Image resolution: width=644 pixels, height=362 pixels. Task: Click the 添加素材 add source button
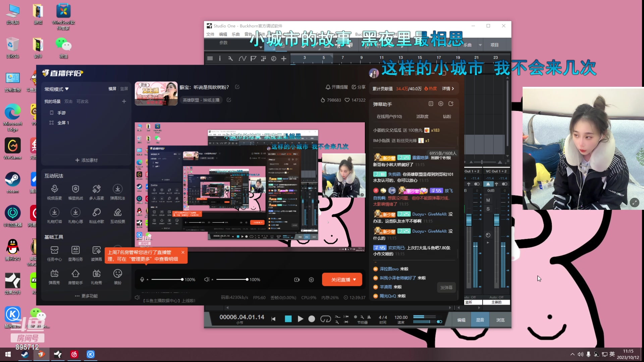click(86, 160)
